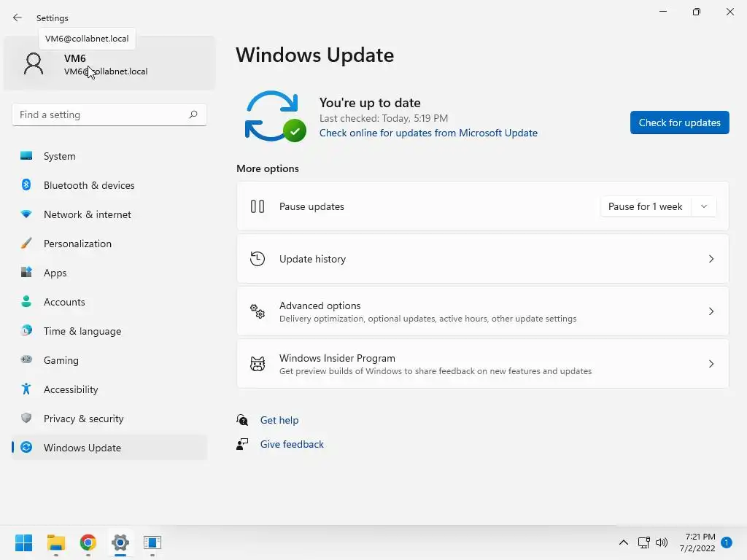This screenshot has height=560, width=747.
Task: Open the Update history card
Action: point(483,259)
